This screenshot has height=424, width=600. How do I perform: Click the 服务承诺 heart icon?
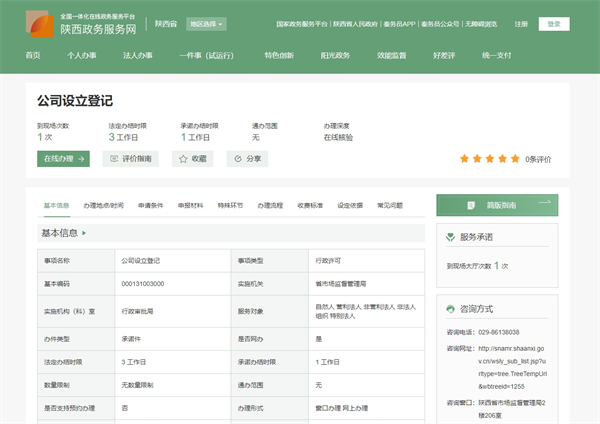click(x=450, y=237)
